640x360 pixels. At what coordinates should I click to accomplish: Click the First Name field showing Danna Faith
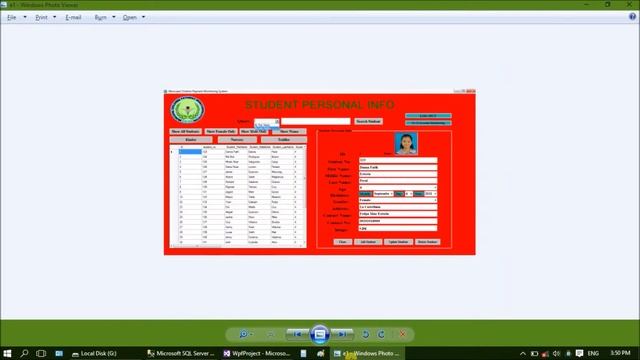pyautogui.click(x=398, y=167)
